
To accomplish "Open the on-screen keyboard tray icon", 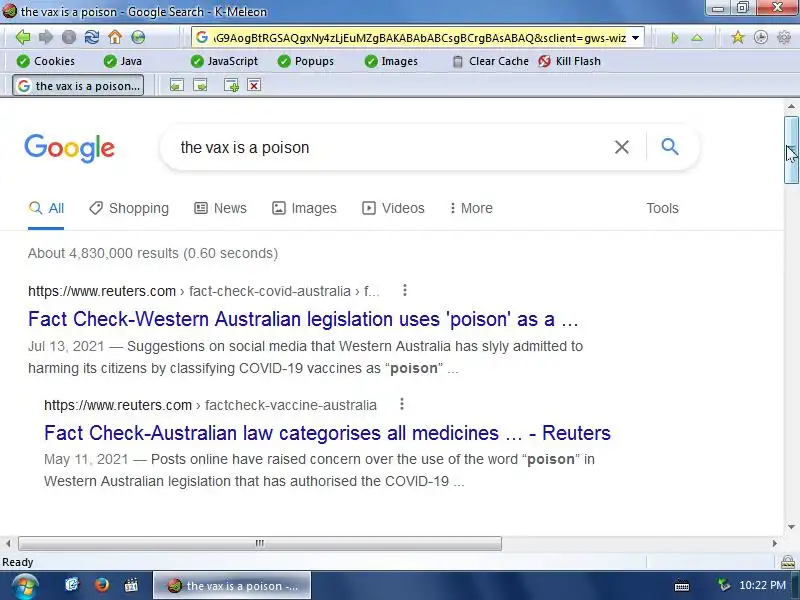I will pos(682,585).
